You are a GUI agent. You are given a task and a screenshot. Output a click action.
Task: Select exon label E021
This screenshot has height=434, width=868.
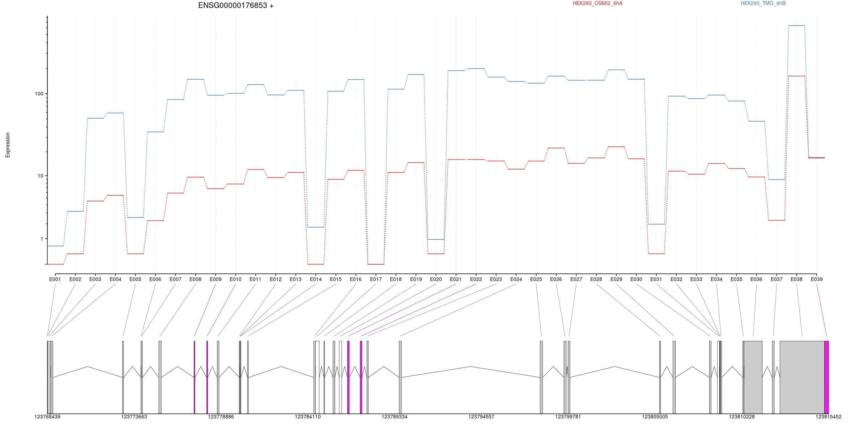(x=456, y=279)
